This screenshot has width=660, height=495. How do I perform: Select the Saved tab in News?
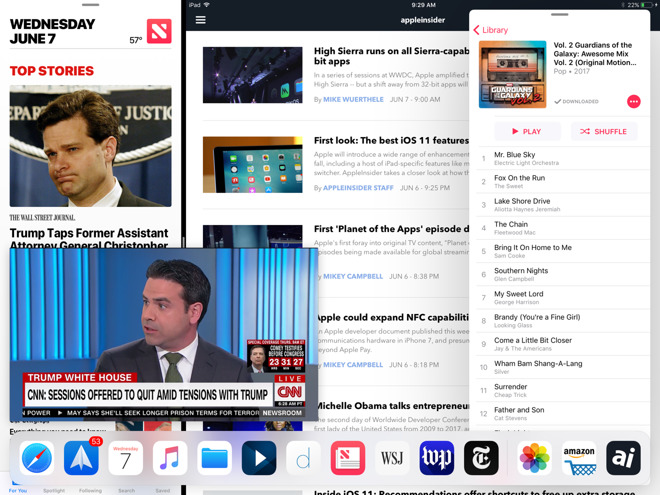(163, 488)
